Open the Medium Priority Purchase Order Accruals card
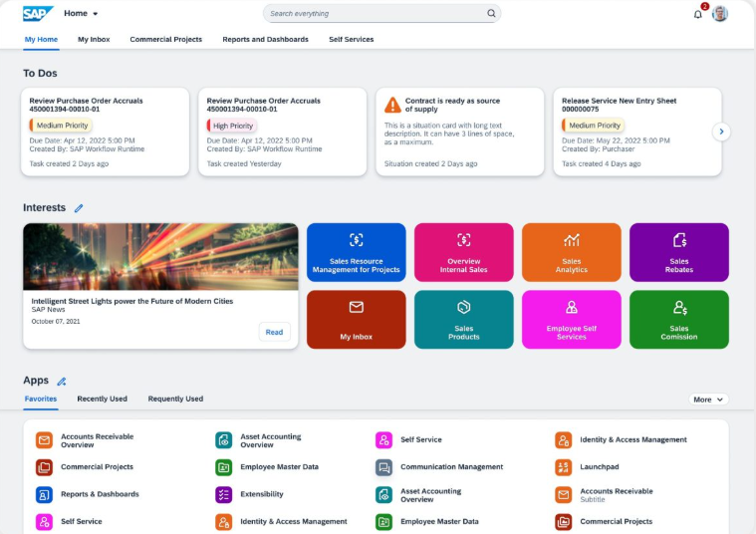756x534 pixels. click(106, 132)
